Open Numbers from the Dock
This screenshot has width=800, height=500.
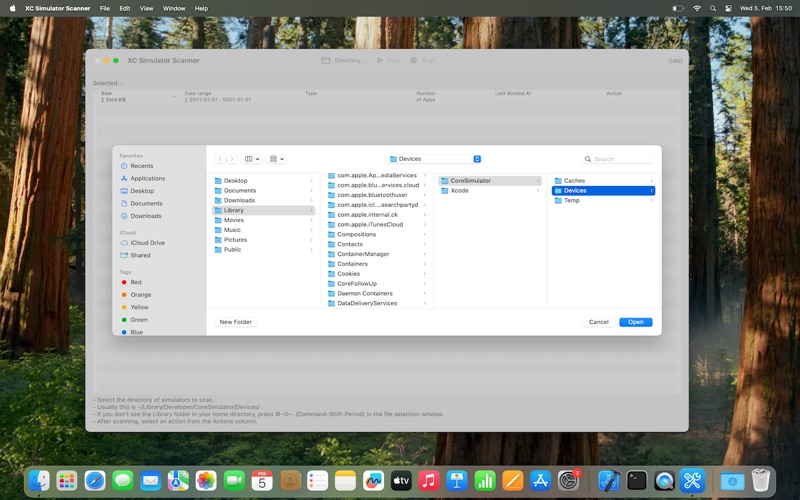click(485, 481)
